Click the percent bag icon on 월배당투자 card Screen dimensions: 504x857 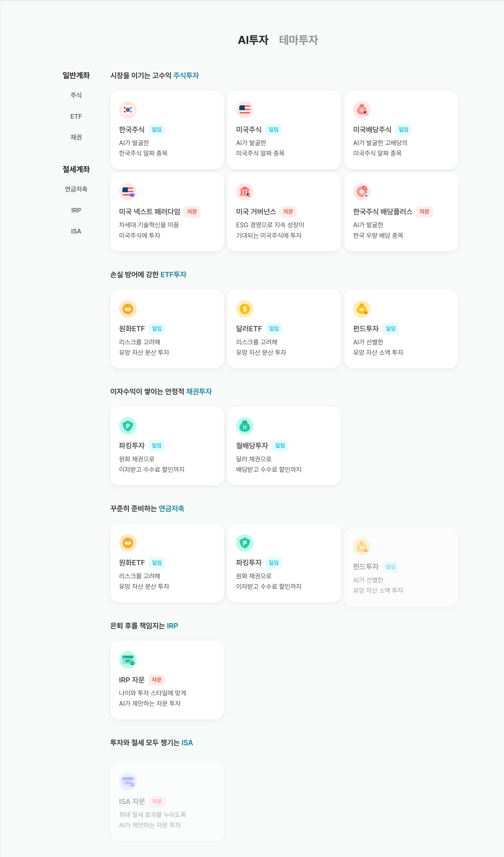click(x=245, y=426)
